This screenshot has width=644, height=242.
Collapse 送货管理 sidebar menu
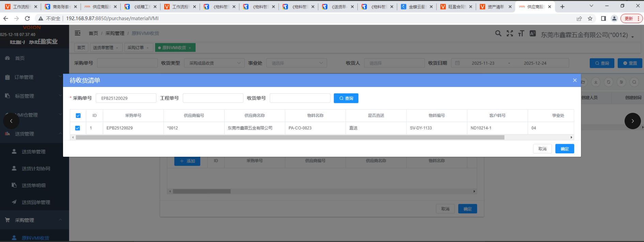[x=34, y=134]
